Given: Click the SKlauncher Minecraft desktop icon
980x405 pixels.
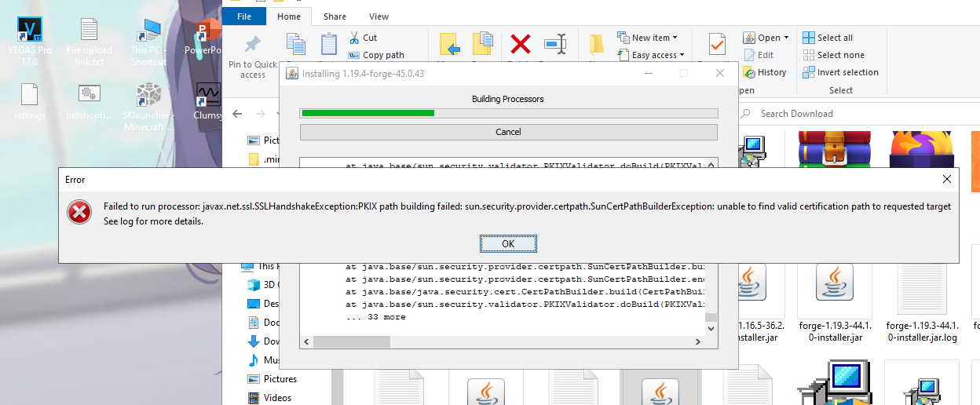Looking at the screenshot, I should (x=148, y=108).
